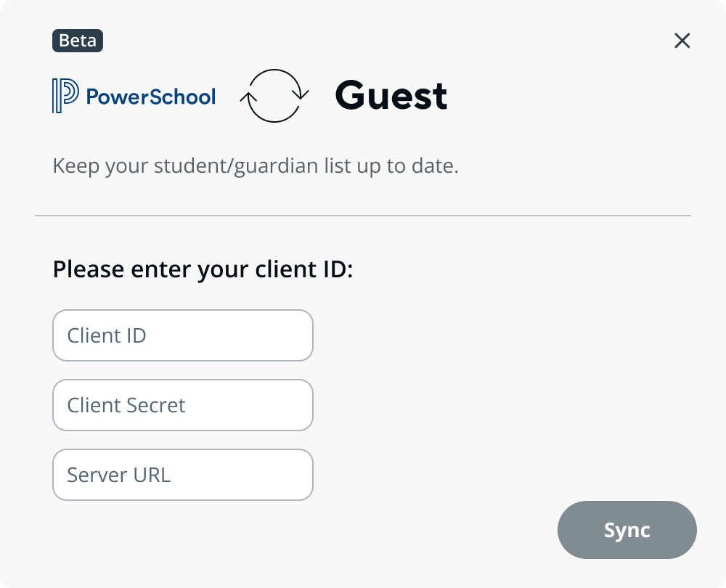Click the horizontal divider under the description
The image size is (726, 588).
point(363,216)
